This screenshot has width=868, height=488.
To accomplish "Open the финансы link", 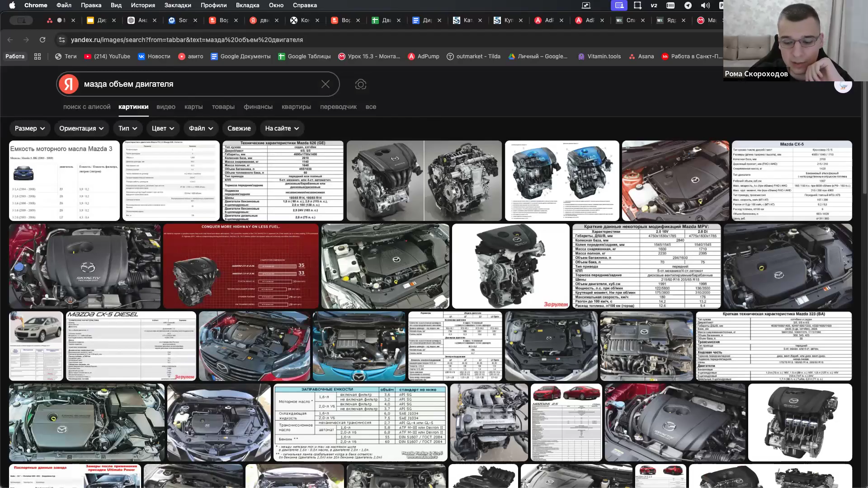I will pos(258,107).
